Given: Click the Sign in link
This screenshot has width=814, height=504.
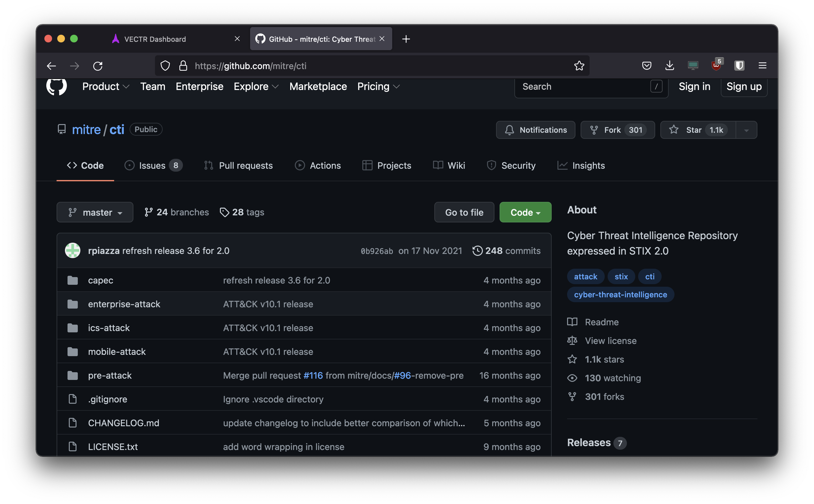Looking at the screenshot, I should click(694, 86).
